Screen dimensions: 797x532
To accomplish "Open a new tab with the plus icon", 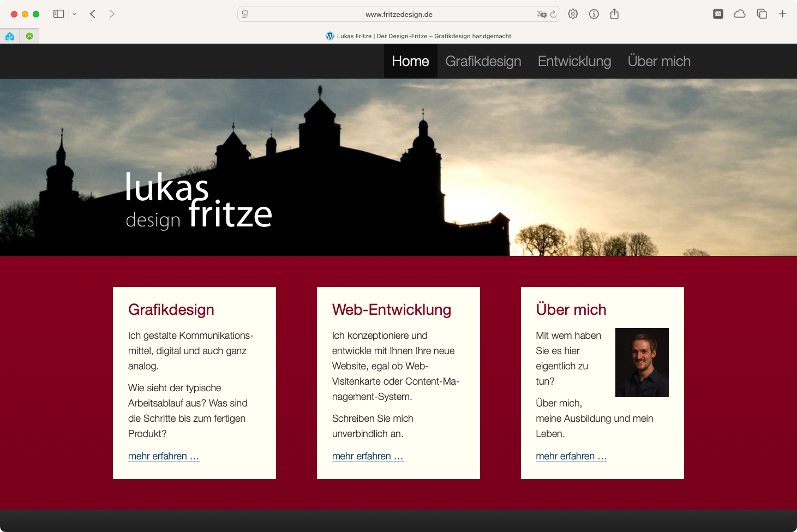I will point(783,14).
